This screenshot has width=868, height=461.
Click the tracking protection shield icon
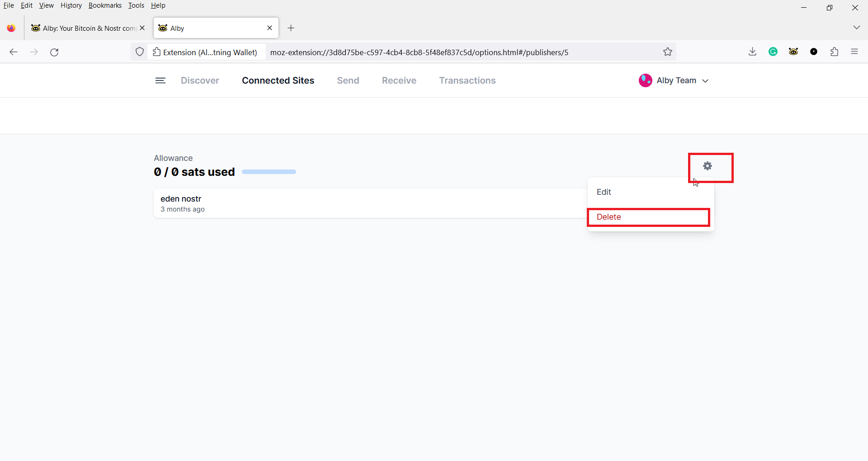140,52
